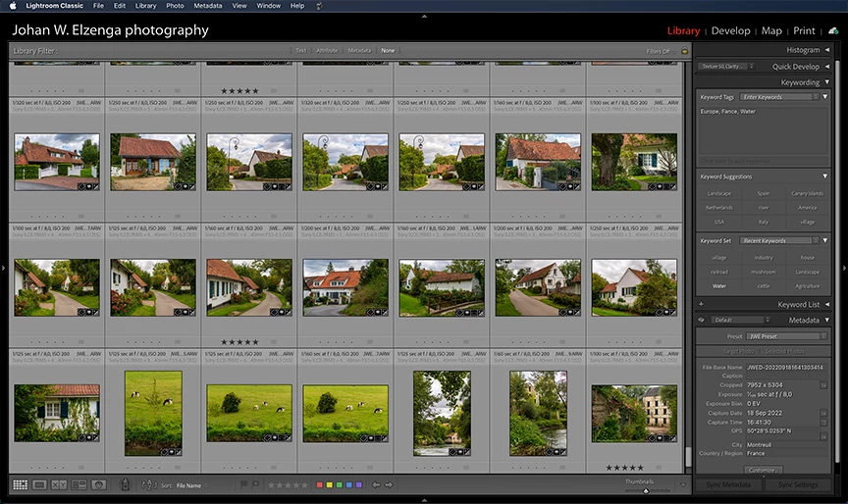Open the Photo menu

point(175,6)
